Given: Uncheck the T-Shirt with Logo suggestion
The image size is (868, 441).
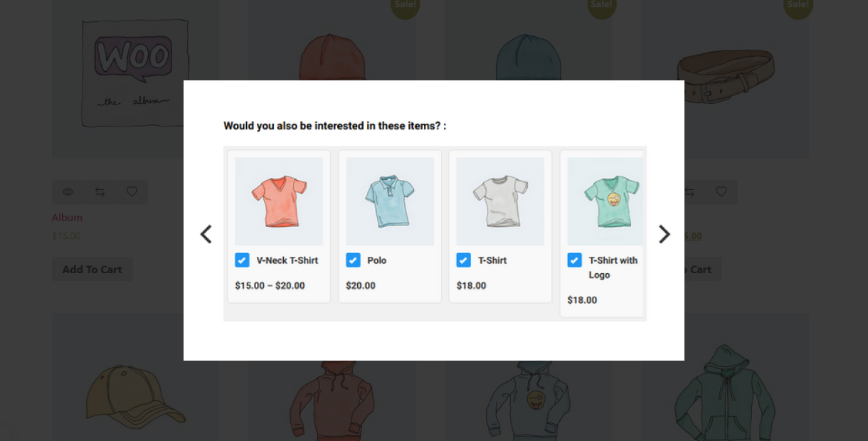Looking at the screenshot, I should (x=574, y=260).
